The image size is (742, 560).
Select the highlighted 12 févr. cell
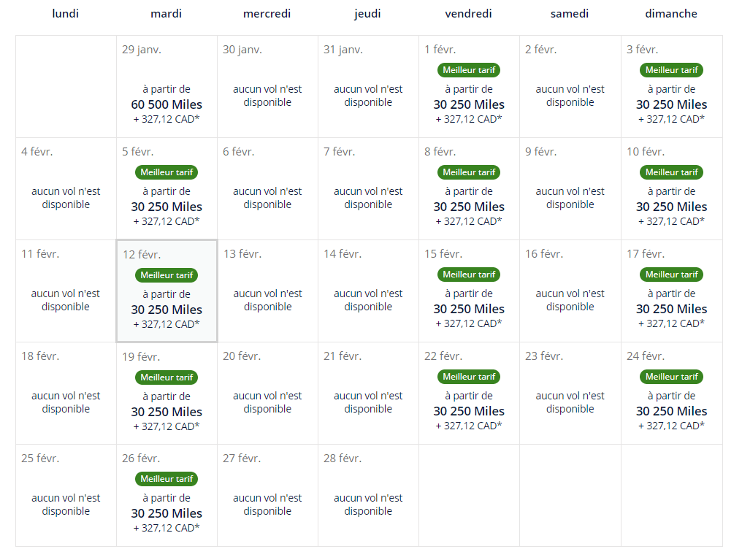tap(167, 299)
